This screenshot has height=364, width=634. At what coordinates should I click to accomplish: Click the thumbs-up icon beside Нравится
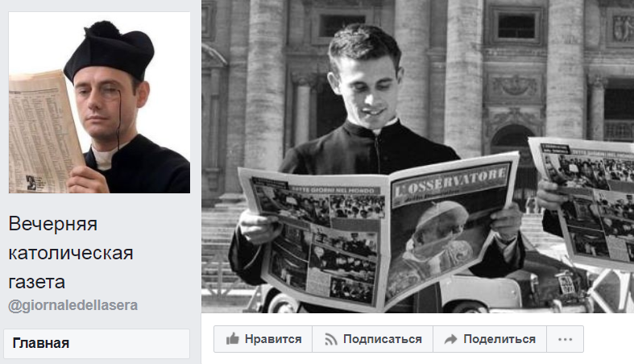(233, 338)
